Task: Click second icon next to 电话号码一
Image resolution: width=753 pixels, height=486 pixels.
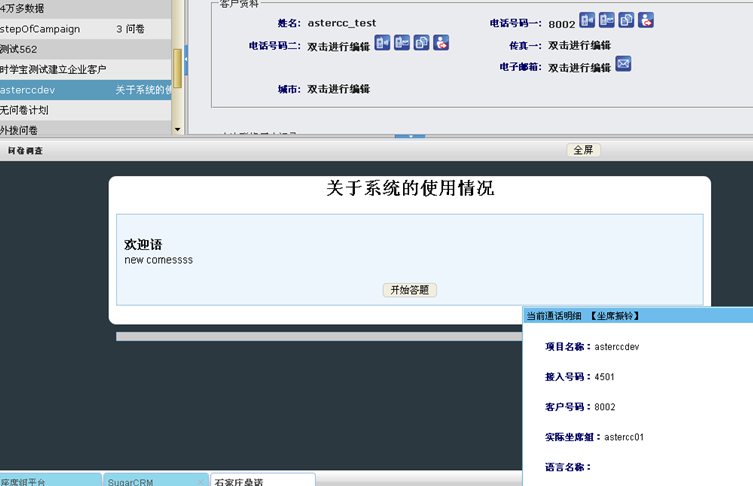Action: pyautogui.click(x=607, y=20)
